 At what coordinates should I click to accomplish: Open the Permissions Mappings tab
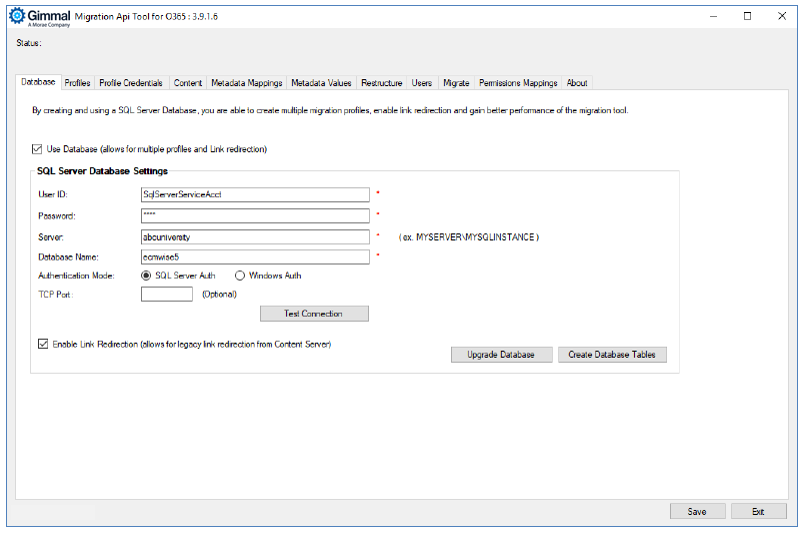tap(517, 83)
